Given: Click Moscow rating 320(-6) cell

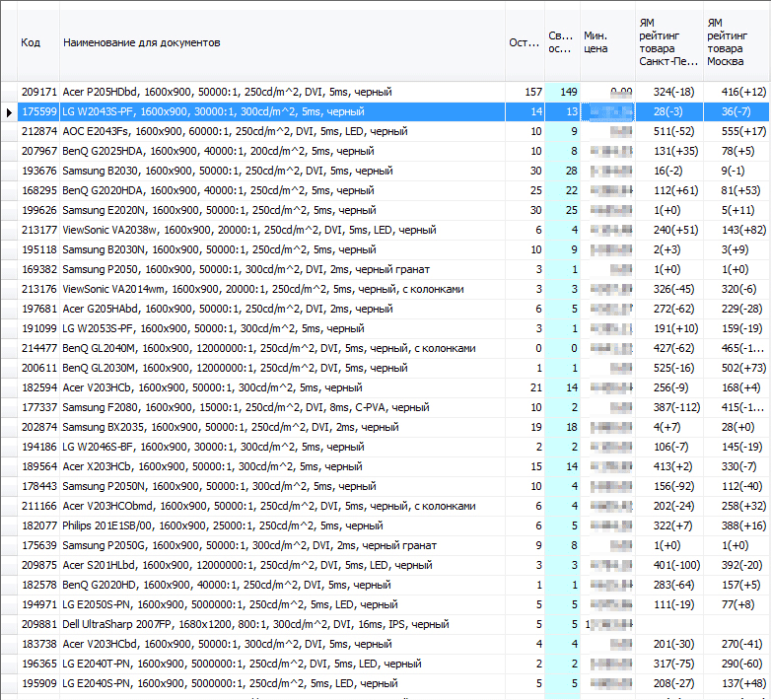Looking at the screenshot, I should click(736, 289).
